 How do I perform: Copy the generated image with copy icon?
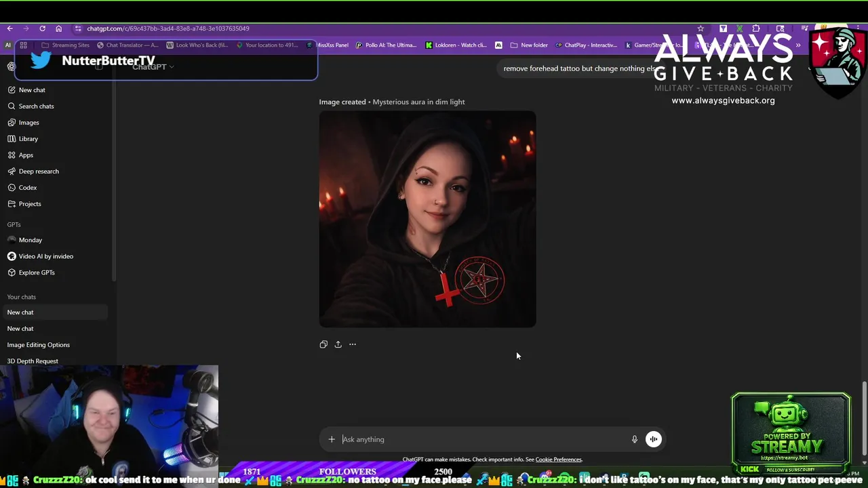click(323, 344)
